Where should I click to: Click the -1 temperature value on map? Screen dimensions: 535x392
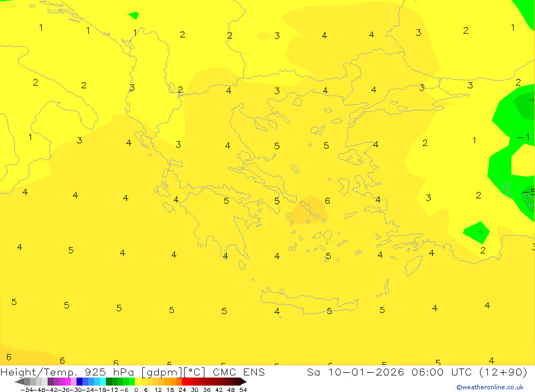coord(523,137)
